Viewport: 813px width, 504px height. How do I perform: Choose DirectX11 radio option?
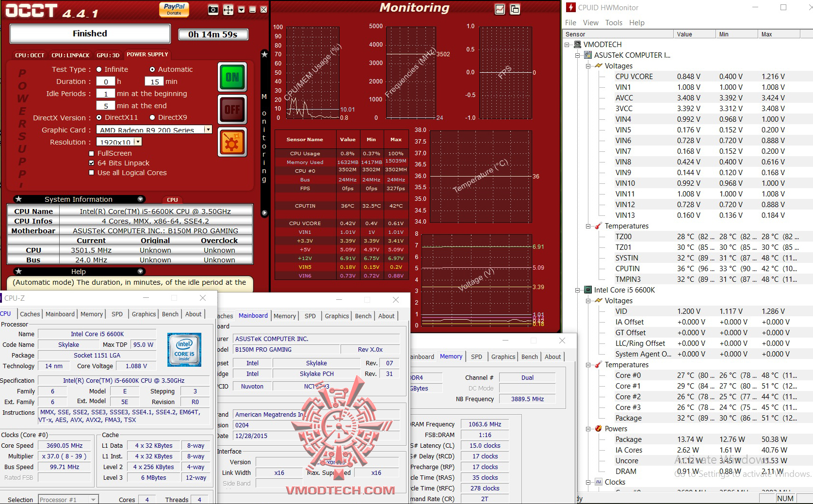(x=99, y=117)
